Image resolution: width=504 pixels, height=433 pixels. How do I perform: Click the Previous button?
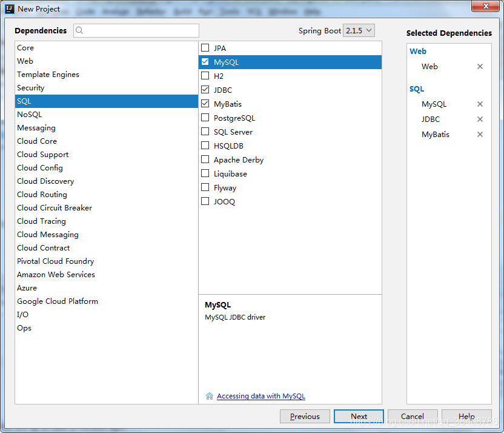point(305,416)
